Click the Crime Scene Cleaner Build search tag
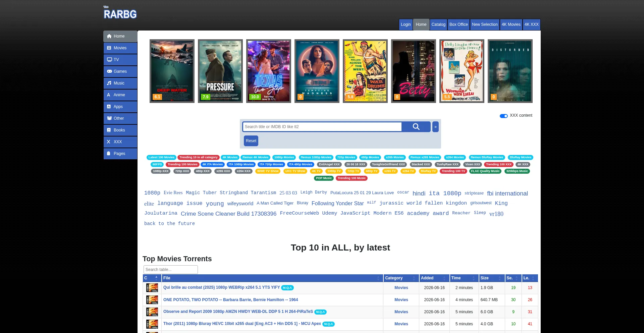 pyautogui.click(x=228, y=214)
